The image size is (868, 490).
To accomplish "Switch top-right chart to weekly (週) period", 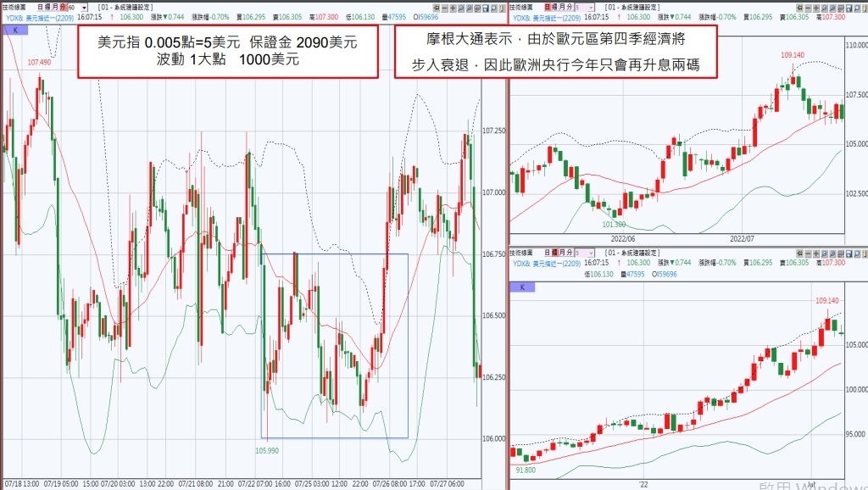I will [x=554, y=7].
